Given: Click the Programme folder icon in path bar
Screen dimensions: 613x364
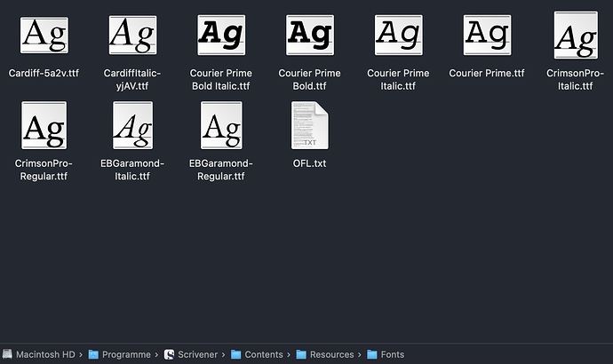Looking at the screenshot, I should pos(93,354).
